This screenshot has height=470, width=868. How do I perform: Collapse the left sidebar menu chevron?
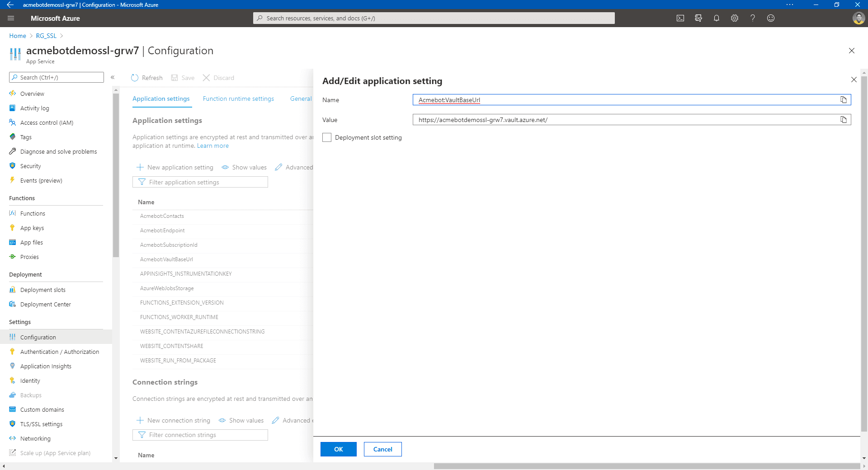(113, 77)
